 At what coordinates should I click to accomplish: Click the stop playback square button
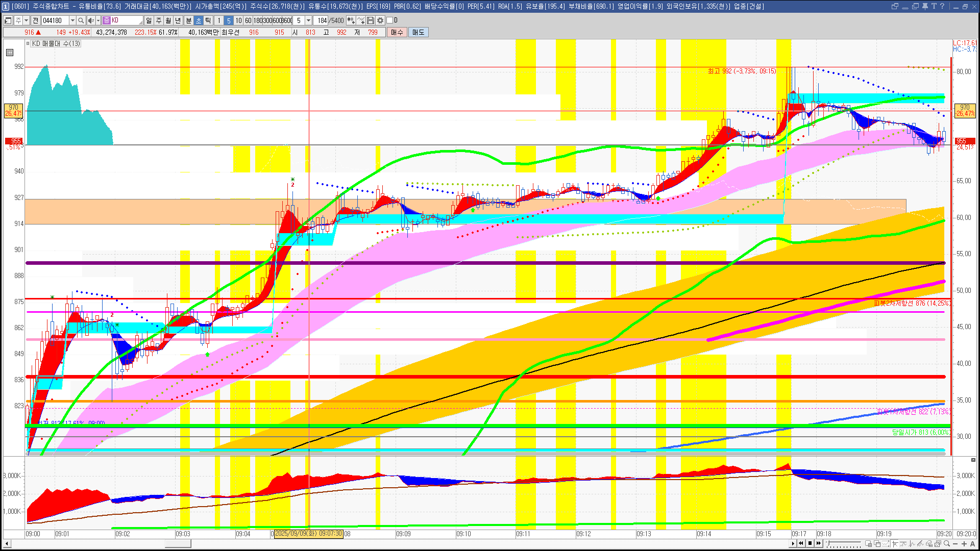810,543
